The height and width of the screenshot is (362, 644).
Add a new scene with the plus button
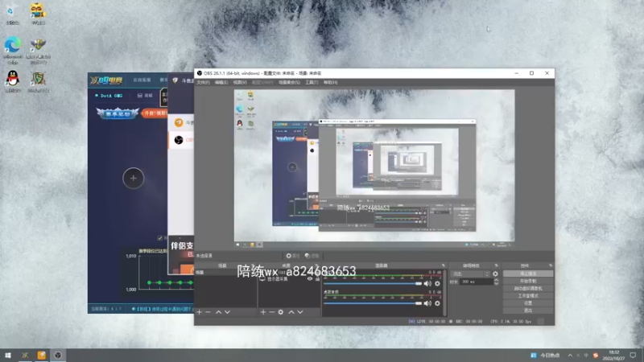199,312
